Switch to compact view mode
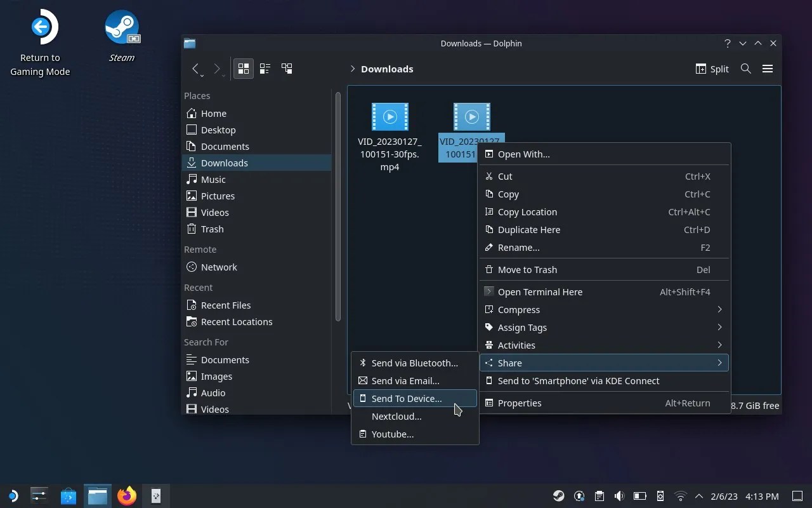The width and height of the screenshot is (812, 508). (265, 68)
